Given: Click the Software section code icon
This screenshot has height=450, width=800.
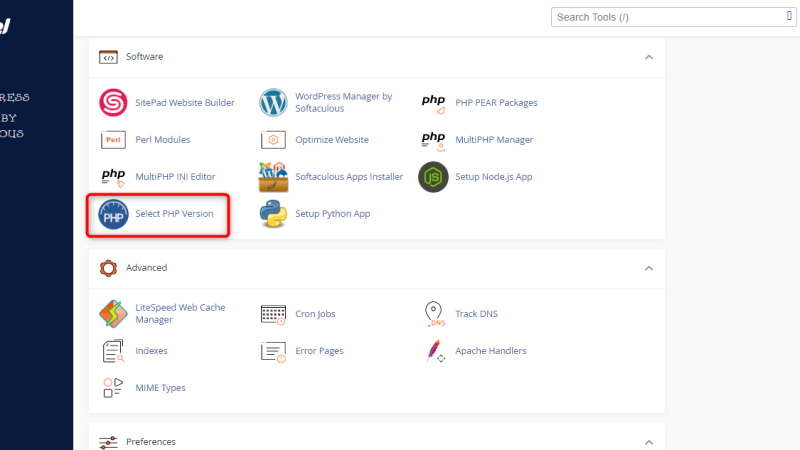Looking at the screenshot, I should 108,57.
